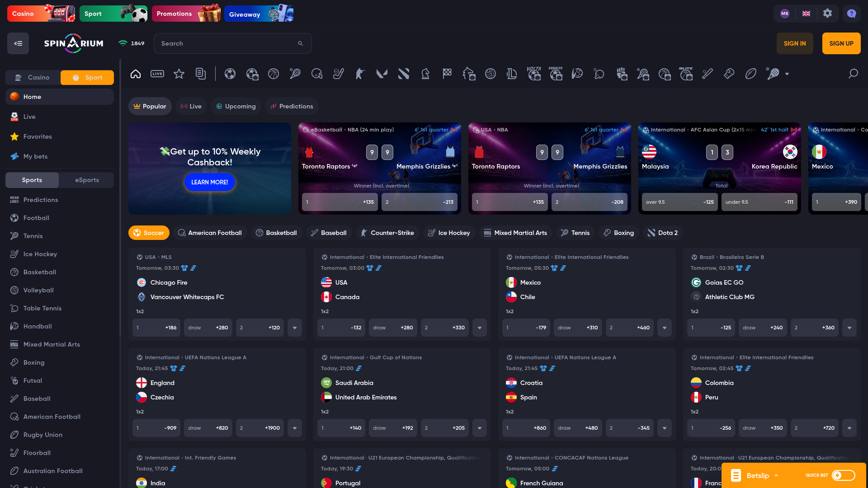Switch to the Predictions tab
The width and height of the screenshot is (868, 488).
292,106
